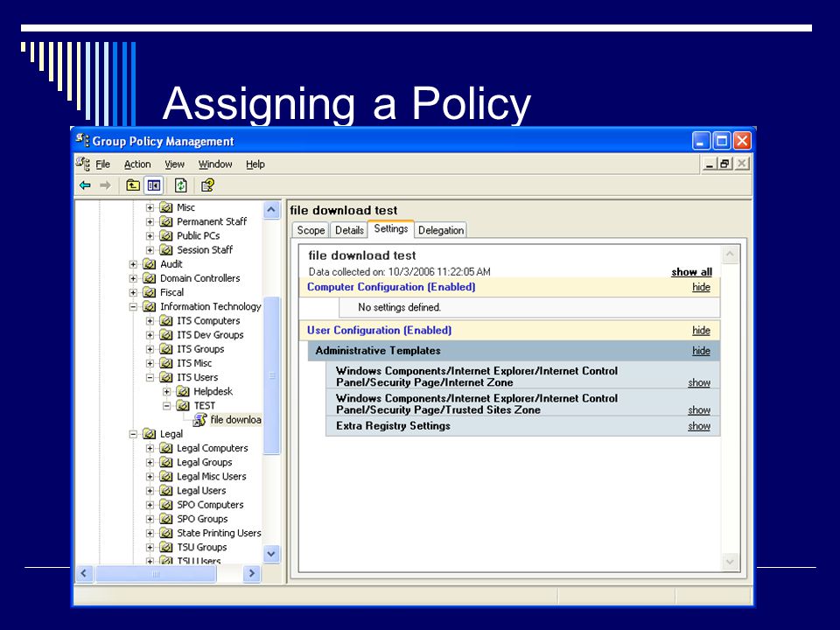Expand the ITS Computers node
The height and width of the screenshot is (630, 840).
point(150,321)
